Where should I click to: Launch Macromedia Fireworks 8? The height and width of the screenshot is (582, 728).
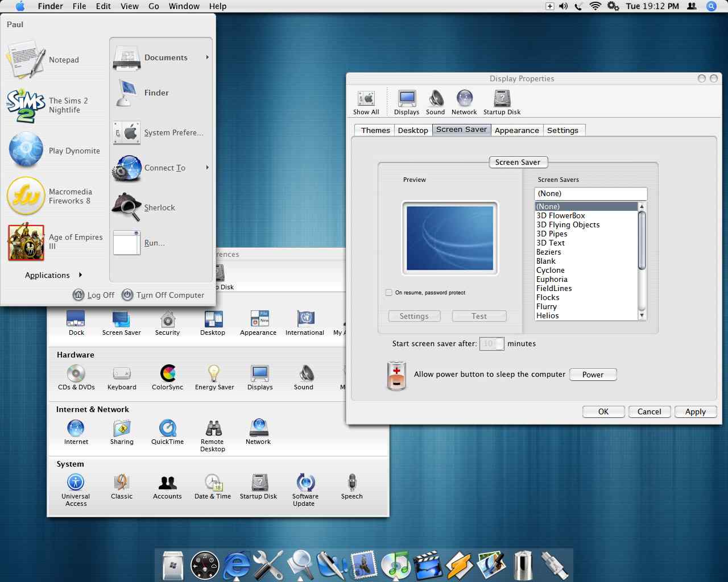(x=49, y=196)
